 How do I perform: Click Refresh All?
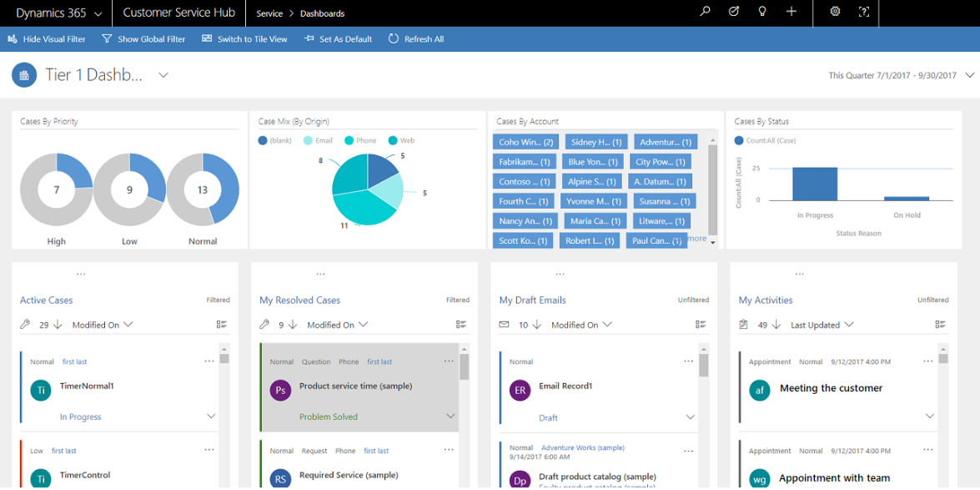416,38
